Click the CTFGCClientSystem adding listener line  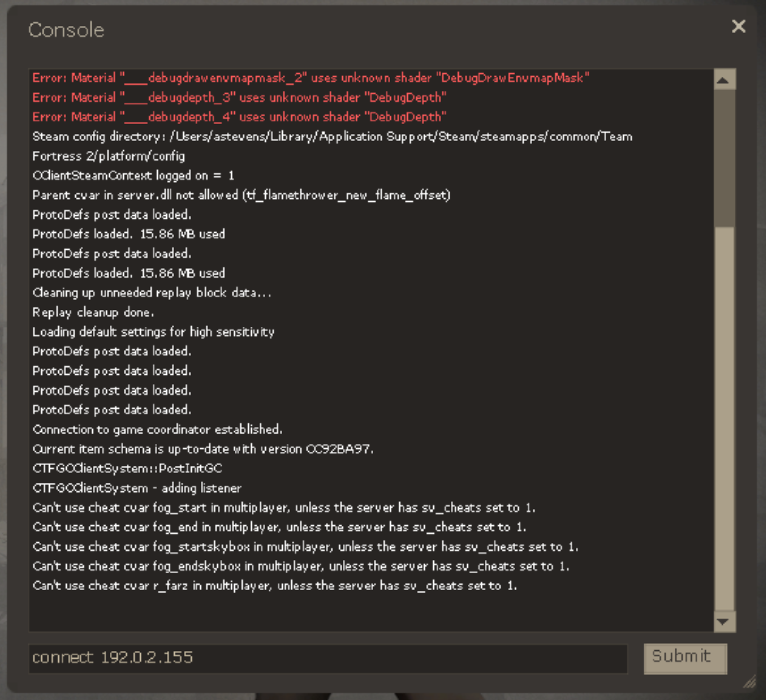137,487
